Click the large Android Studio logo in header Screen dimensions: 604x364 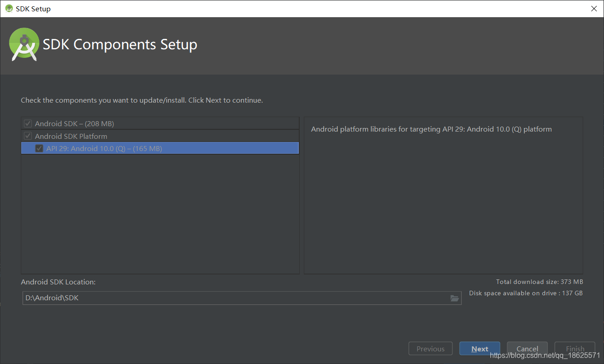click(x=24, y=44)
